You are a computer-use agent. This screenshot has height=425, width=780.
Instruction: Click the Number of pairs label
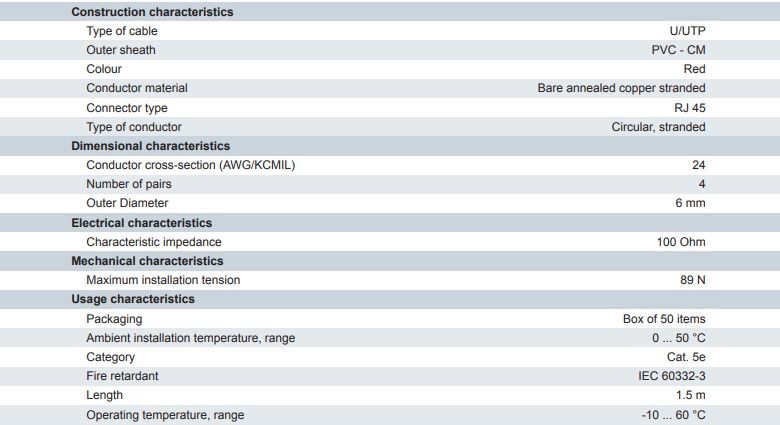point(129,184)
